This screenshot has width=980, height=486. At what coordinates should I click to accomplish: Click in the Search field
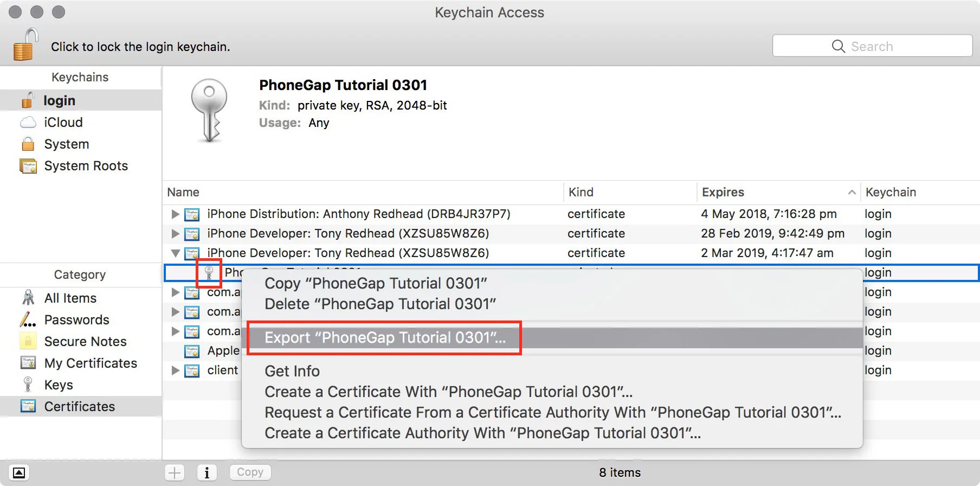[872, 46]
